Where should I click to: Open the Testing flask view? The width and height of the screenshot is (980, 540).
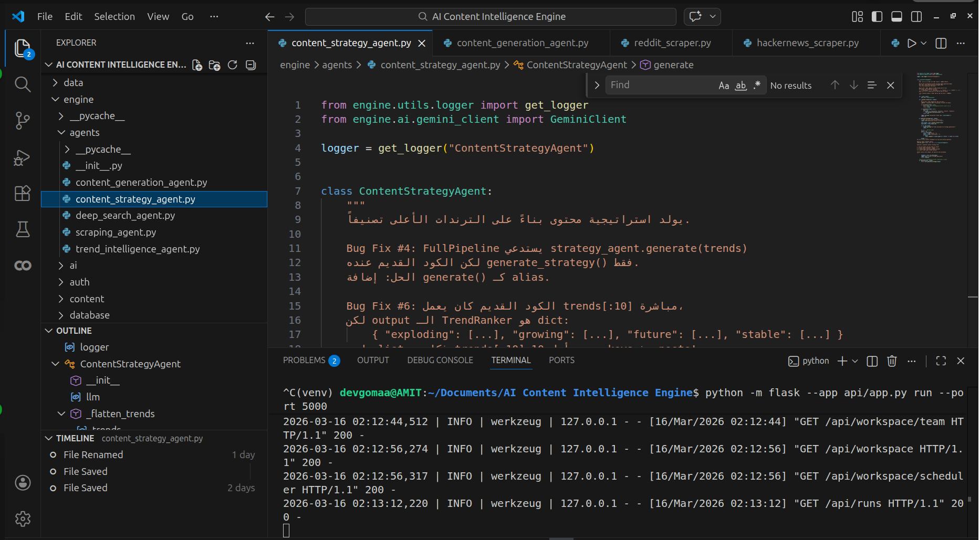(x=22, y=229)
